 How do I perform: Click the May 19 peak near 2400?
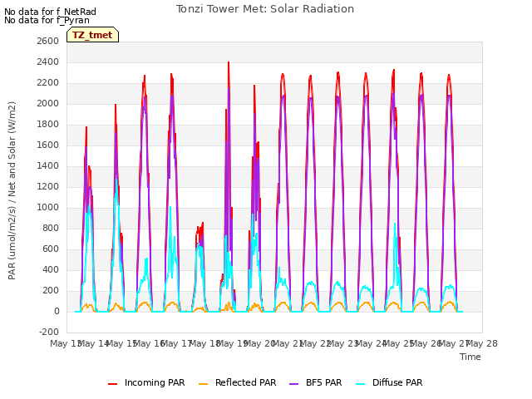(x=229, y=62)
